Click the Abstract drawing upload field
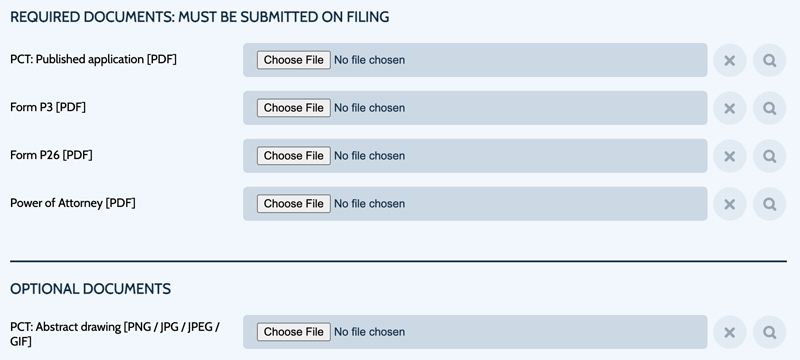Viewport: 800px width, 360px height. point(475,332)
